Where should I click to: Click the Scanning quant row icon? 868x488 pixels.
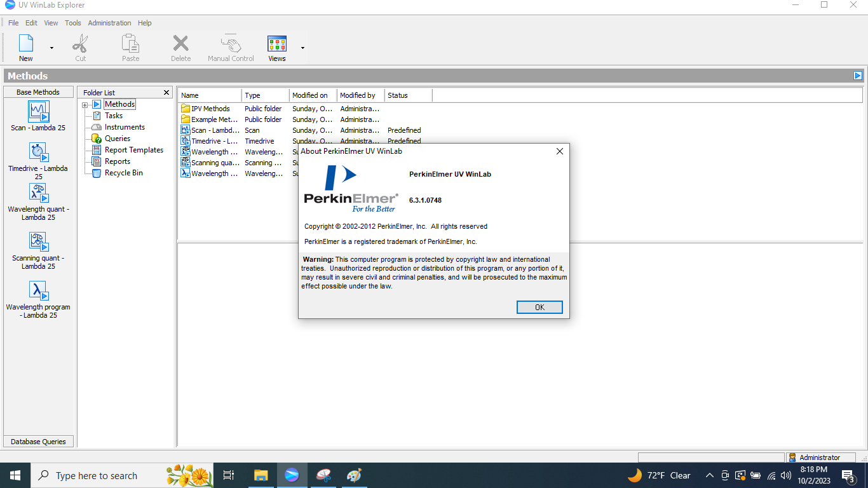click(186, 163)
